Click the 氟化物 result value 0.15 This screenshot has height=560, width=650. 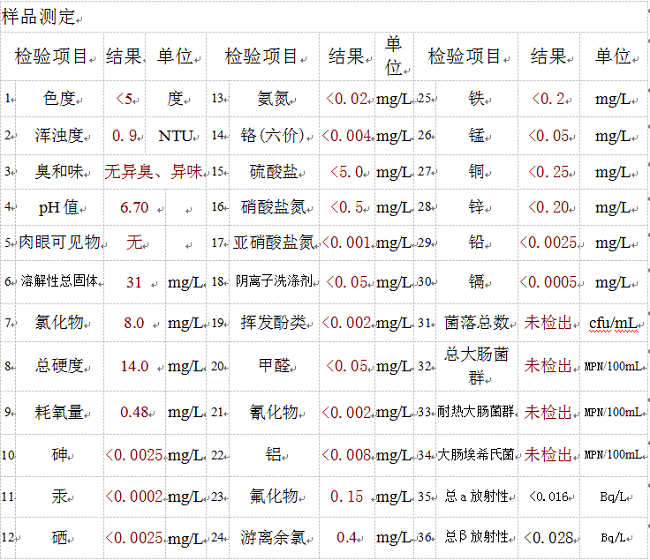tap(347, 496)
